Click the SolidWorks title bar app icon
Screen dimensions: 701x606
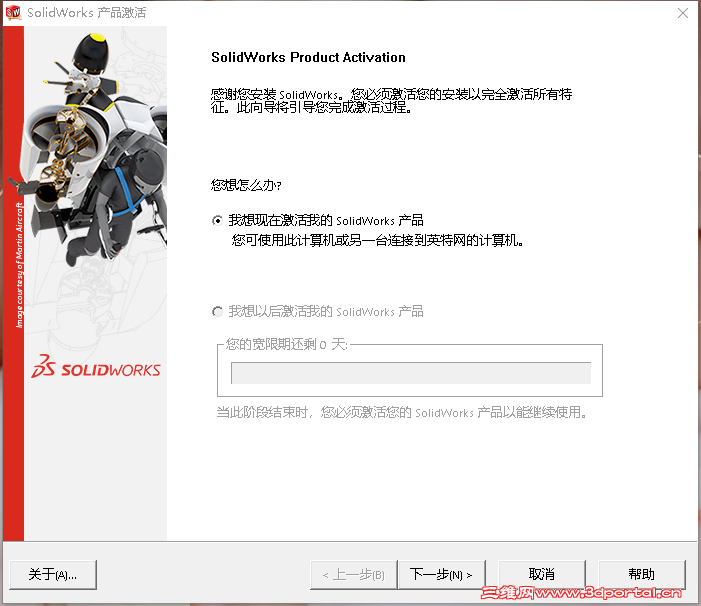(x=13, y=12)
